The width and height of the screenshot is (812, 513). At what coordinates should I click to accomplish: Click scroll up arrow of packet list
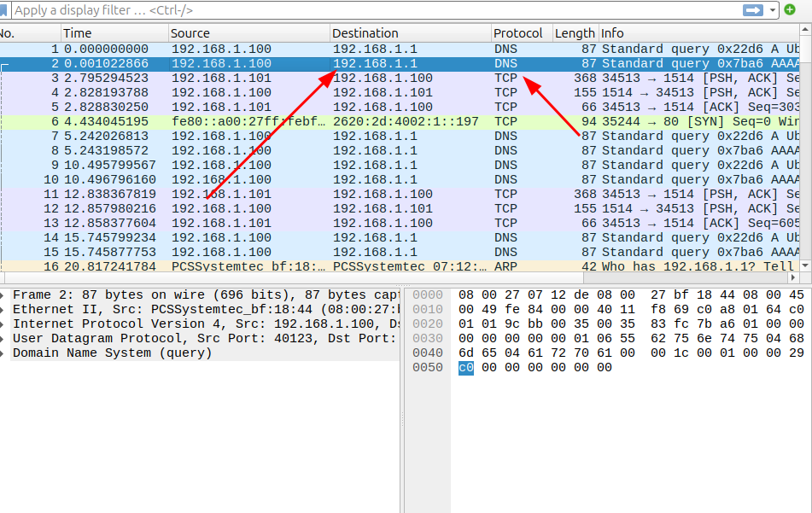(805, 30)
